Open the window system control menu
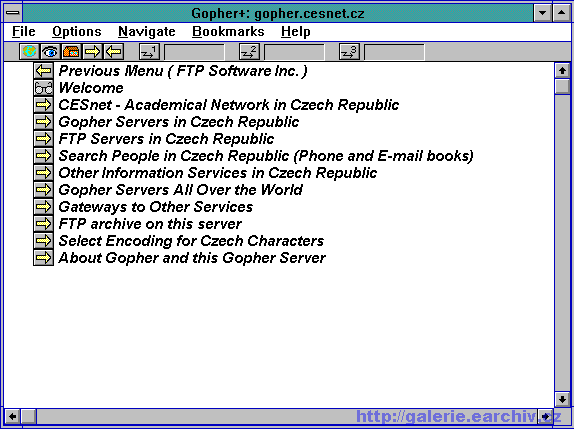 (x=13, y=13)
